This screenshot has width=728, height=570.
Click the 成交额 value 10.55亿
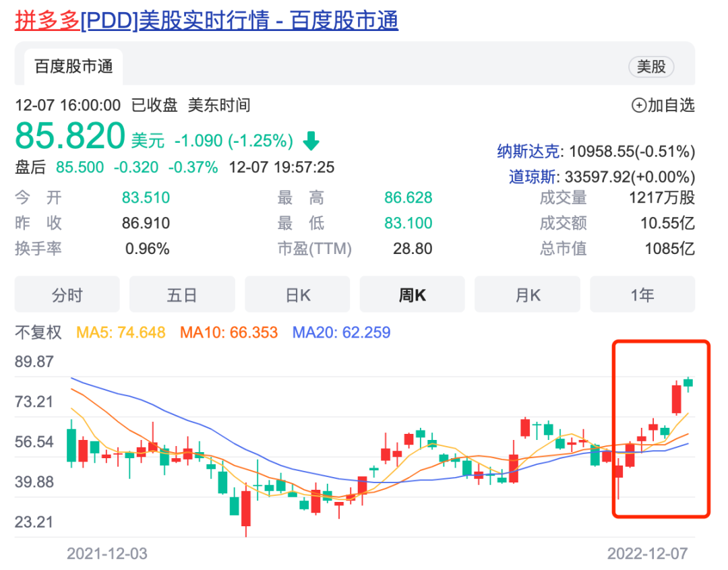pyautogui.click(x=667, y=223)
